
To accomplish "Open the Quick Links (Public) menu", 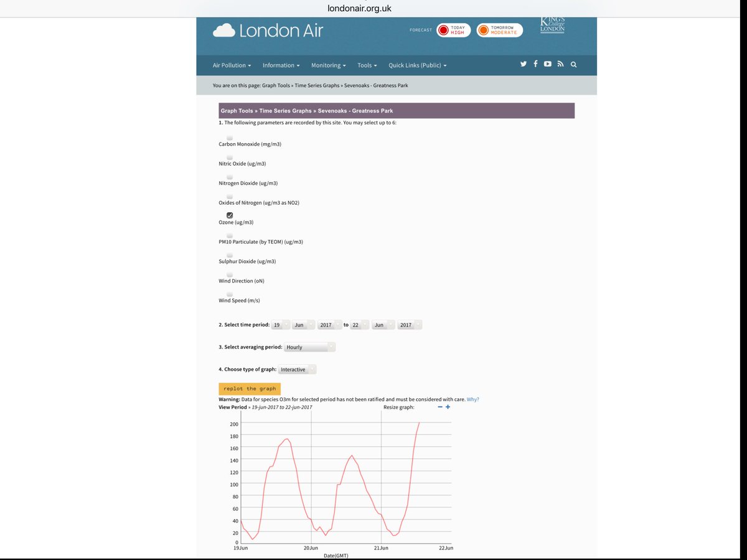I will tap(418, 65).
